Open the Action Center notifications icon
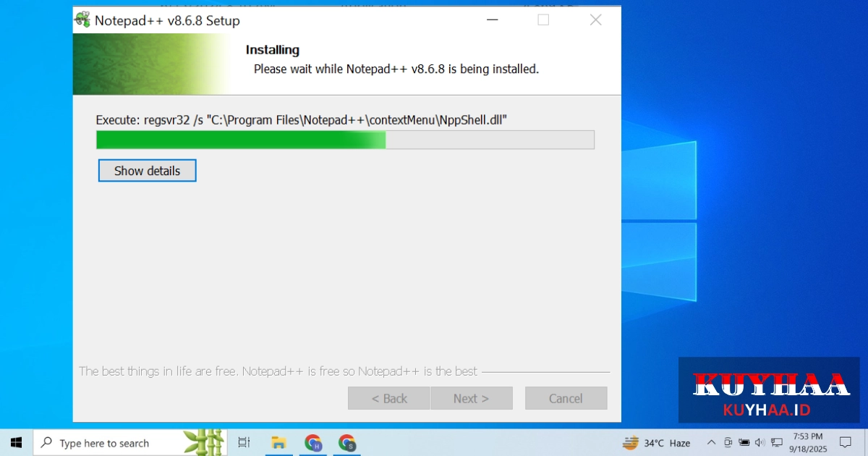This screenshot has width=868, height=456. 845,442
